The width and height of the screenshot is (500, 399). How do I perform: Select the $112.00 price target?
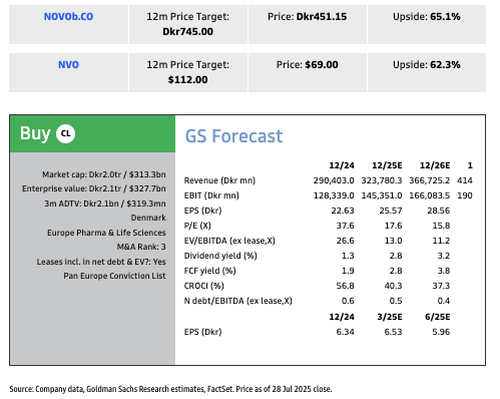pos(188,80)
